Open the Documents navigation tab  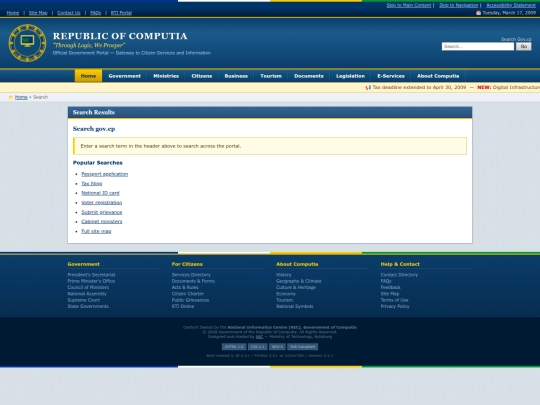click(309, 76)
